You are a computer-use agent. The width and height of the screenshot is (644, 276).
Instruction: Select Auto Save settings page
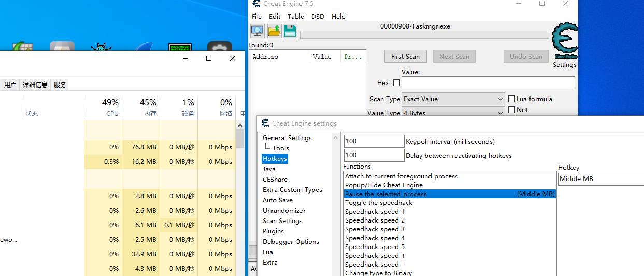(277, 200)
